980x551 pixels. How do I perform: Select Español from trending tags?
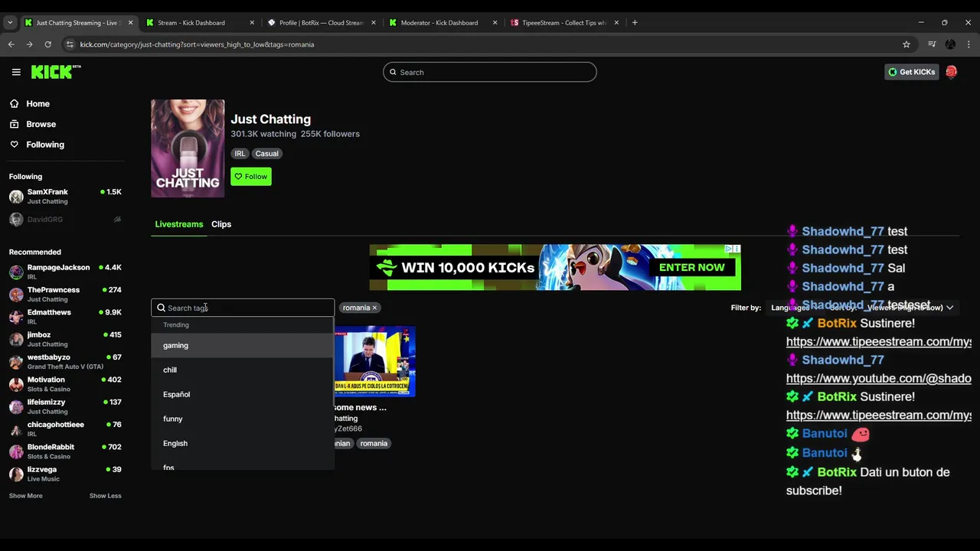point(243,394)
